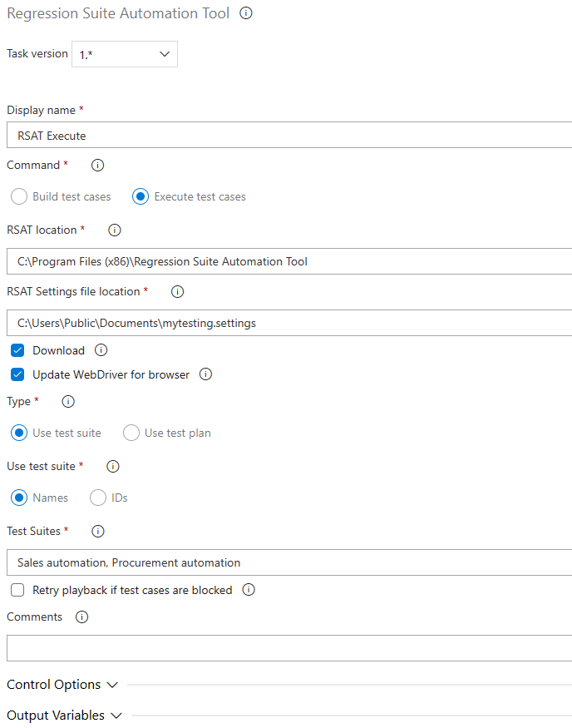
Task: Open the RSAT location help icon
Action: [114, 230]
